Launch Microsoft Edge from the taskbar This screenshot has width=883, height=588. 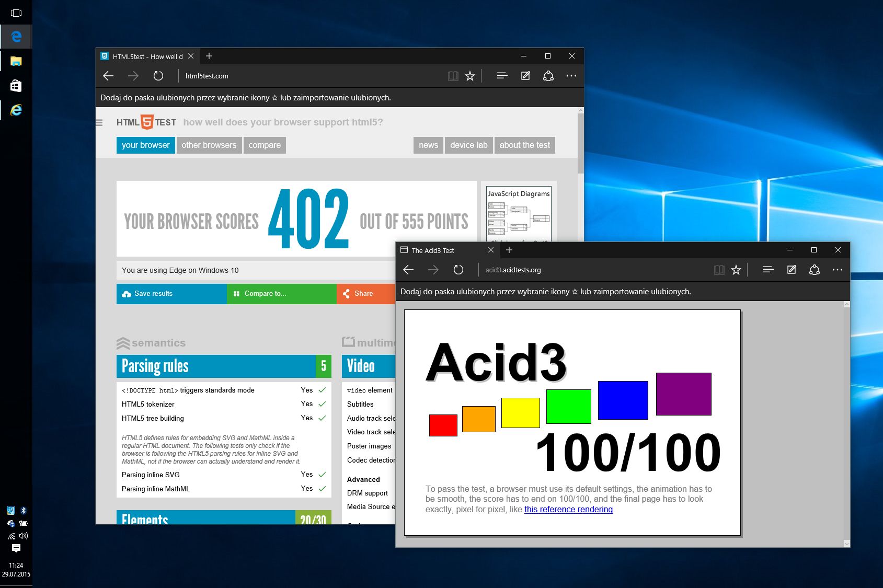click(16, 37)
